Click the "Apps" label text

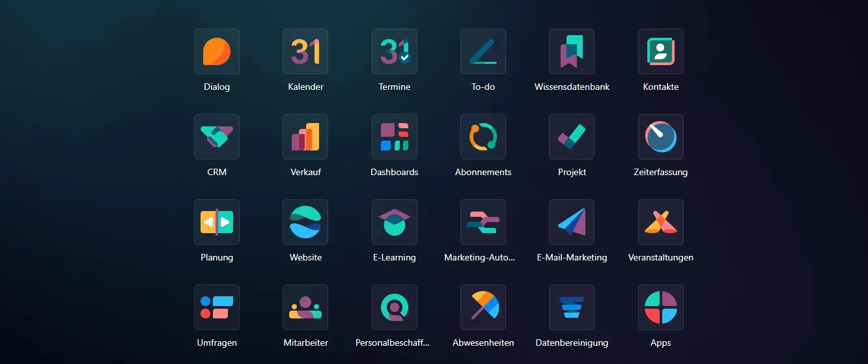[661, 343]
